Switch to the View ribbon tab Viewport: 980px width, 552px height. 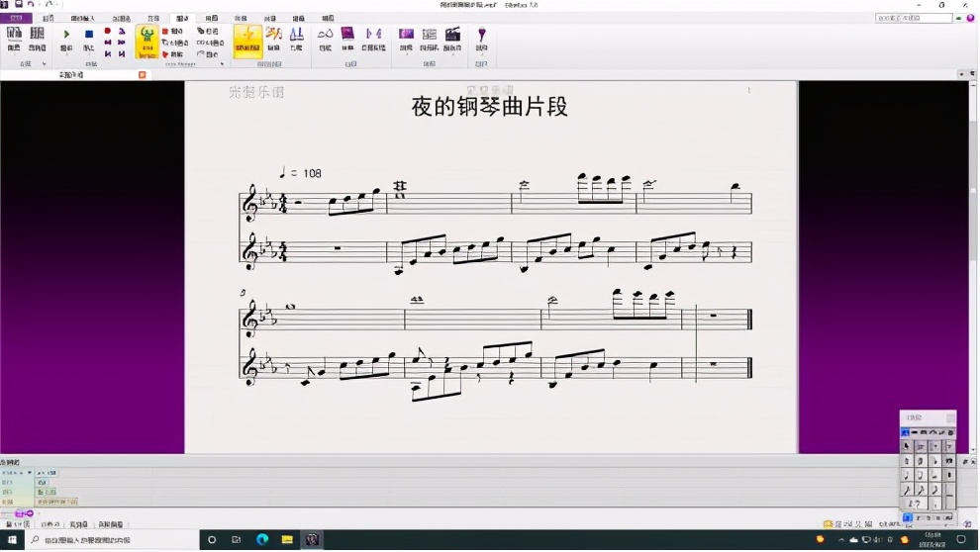pos(328,18)
